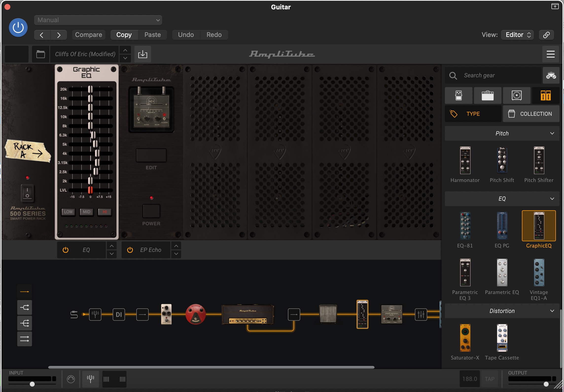Select the parallel chains routing icon
This screenshot has width=564, height=392.
pyautogui.click(x=24, y=339)
